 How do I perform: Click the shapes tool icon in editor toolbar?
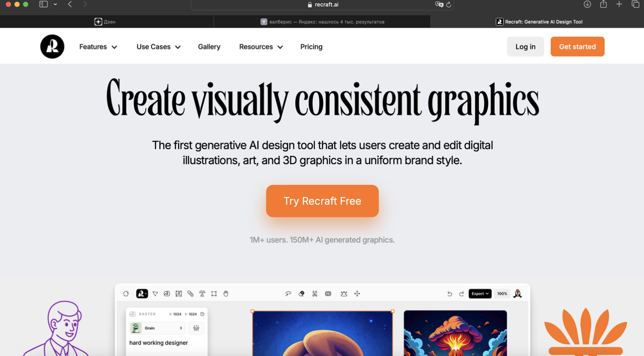tap(191, 294)
